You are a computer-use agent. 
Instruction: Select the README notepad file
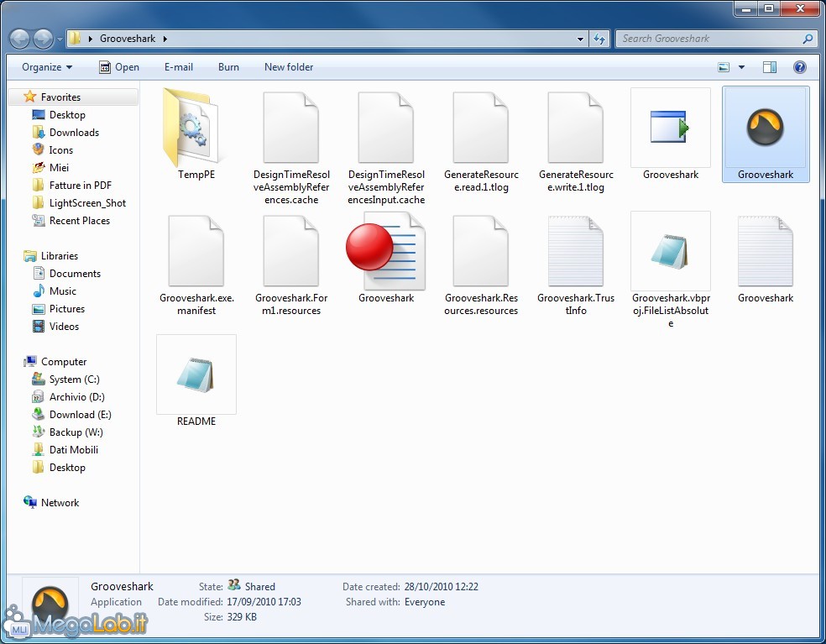[196, 381]
